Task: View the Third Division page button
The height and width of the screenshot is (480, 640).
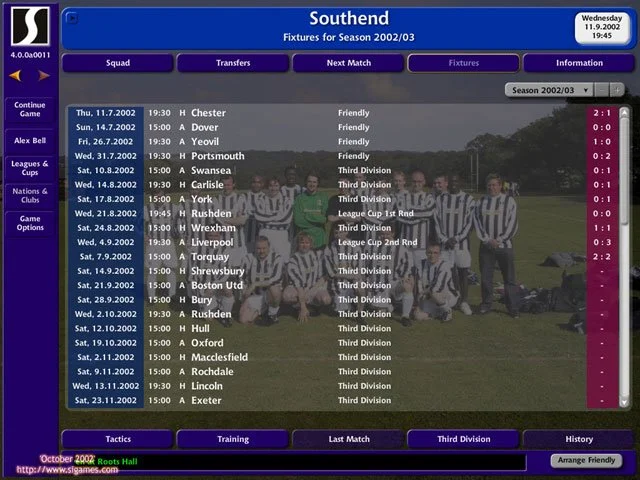Action: (463, 439)
